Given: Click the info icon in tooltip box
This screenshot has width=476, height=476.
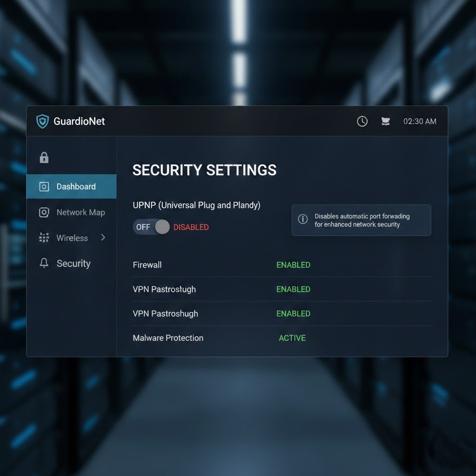Looking at the screenshot, I should 303,219.
